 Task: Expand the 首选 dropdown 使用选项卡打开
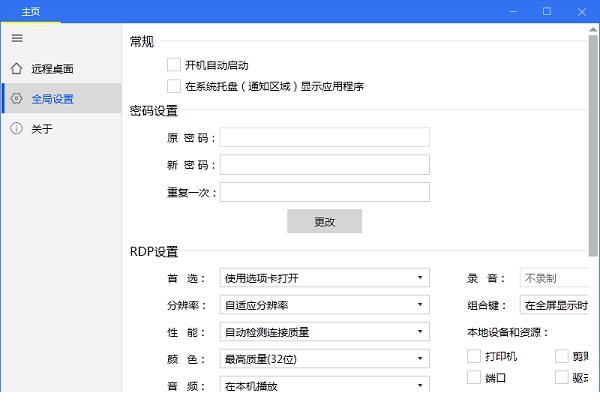324,277
